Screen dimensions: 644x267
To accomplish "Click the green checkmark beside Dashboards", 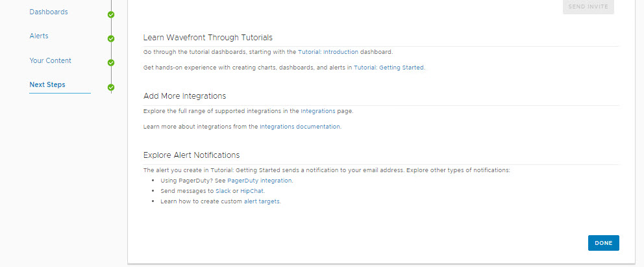I will tap(111, 14).
